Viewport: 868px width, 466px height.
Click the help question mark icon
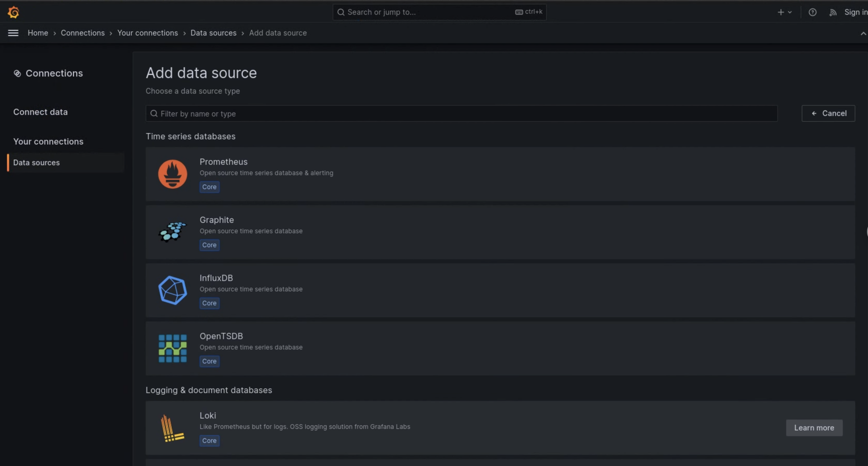click(x=812, y=11)
